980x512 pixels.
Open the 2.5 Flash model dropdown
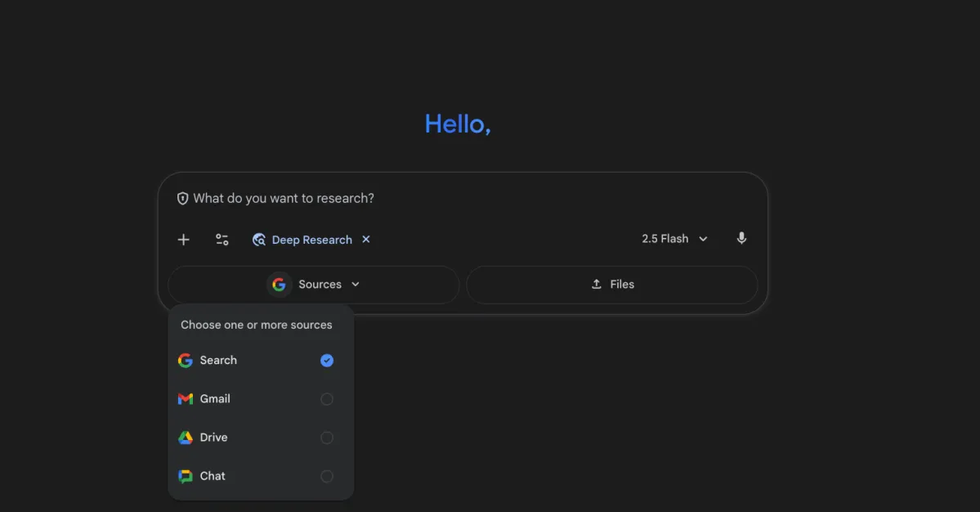tap(673, 238)
